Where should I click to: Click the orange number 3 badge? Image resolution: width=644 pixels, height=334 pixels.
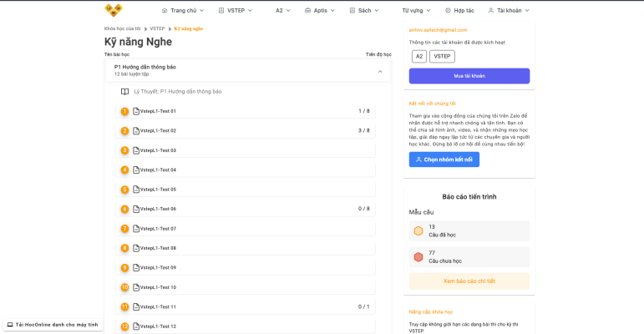[x=124, y=150]
